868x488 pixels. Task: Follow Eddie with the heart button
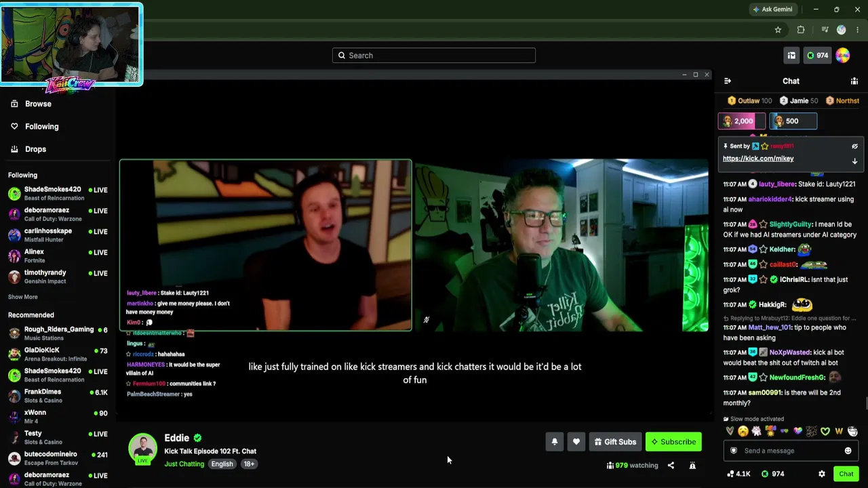(x=576, y=442)
